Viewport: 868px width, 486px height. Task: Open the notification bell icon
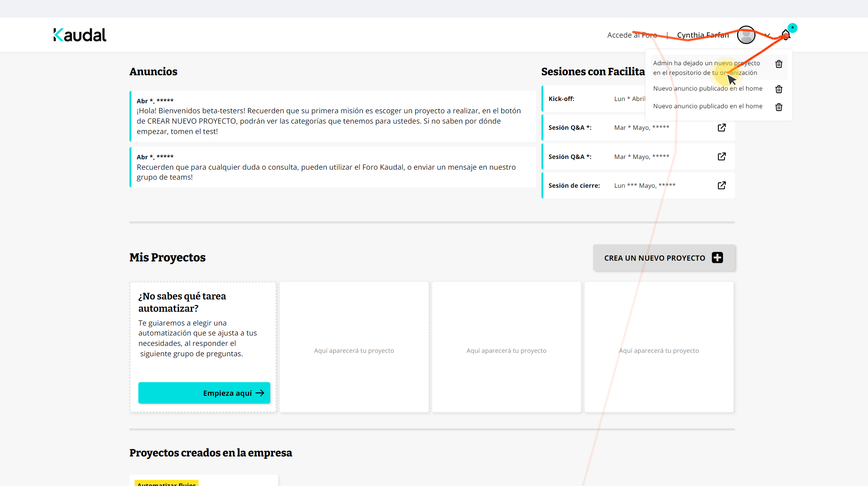[x=786, y=35]
